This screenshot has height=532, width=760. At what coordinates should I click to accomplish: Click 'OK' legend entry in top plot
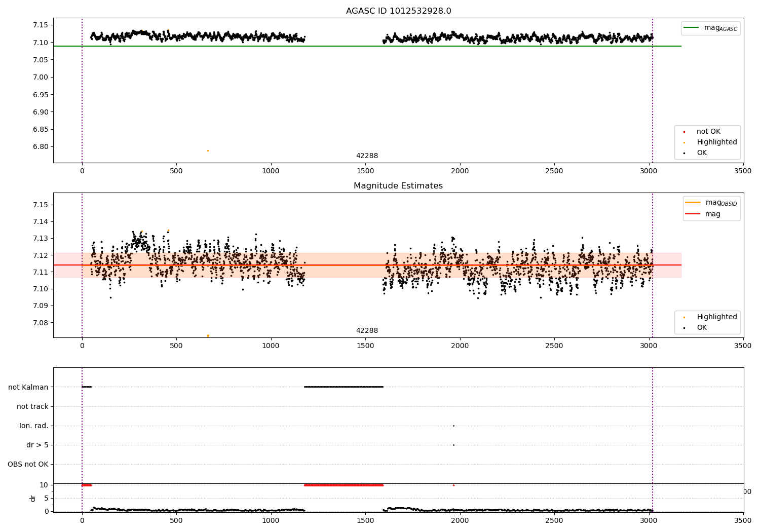(x=695, y=153)
